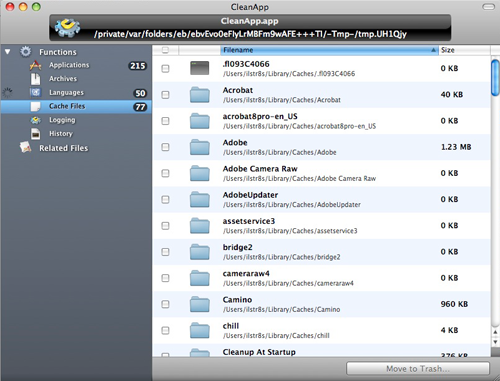Click path '/Users/ilstr8s/Library/Caches/bridge2'
The width and height of the screenshot is (500, 381).
pos(282,257)
